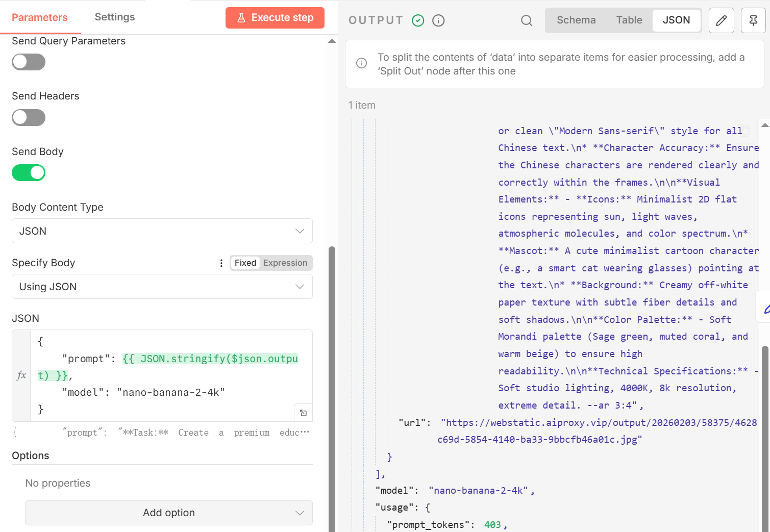The image size is (770, 532).
Task: Toggle Send Query Parameters switch
Action: pos(29,62)
